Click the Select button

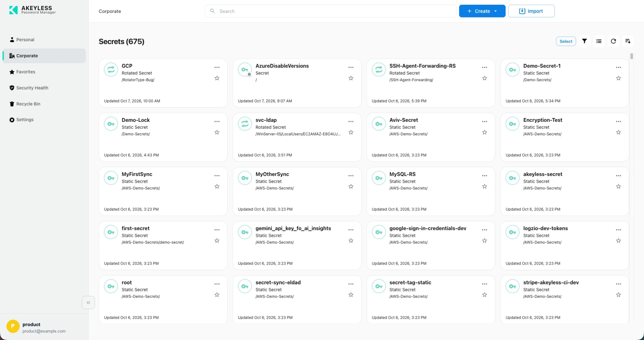(566, 41)
